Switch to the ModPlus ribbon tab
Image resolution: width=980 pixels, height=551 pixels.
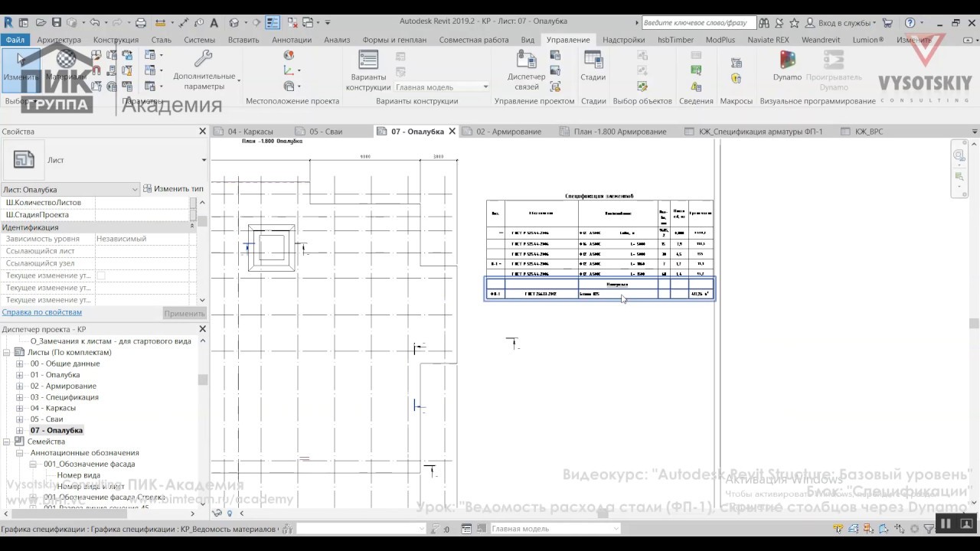[x=720, y=40]
